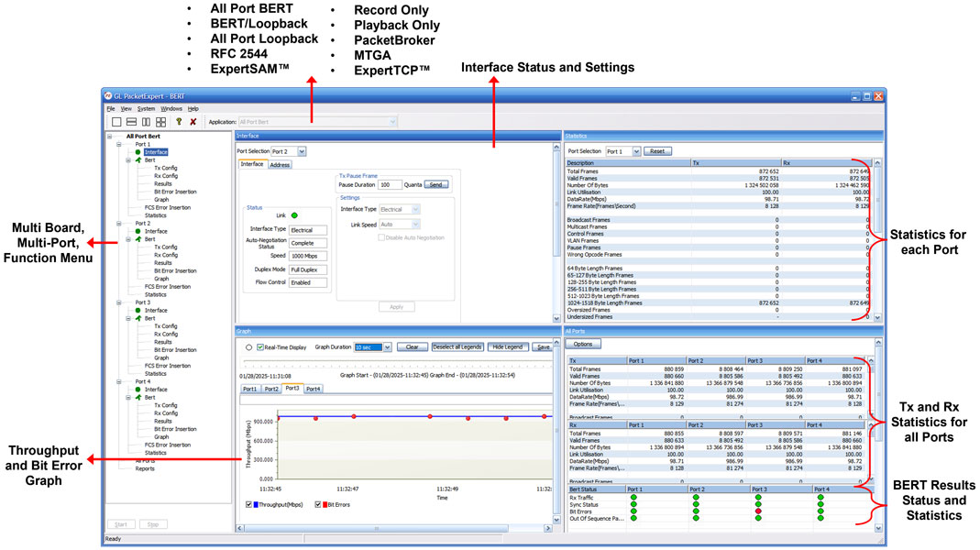Click the Clear graph button
The width and height of the screenshot is (980, 550).
click(412, 346)
